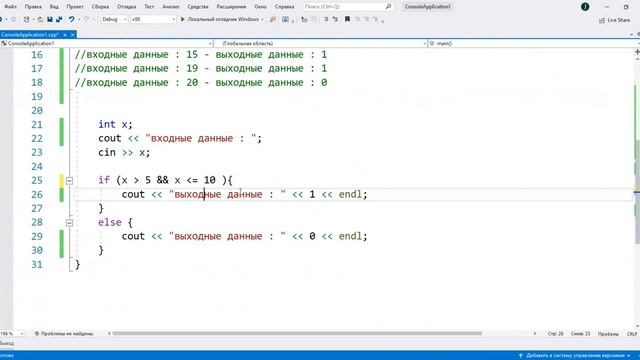Start Локальный отладчик Windows
Viewport: 640px width, 360px height.
(220, 19)
